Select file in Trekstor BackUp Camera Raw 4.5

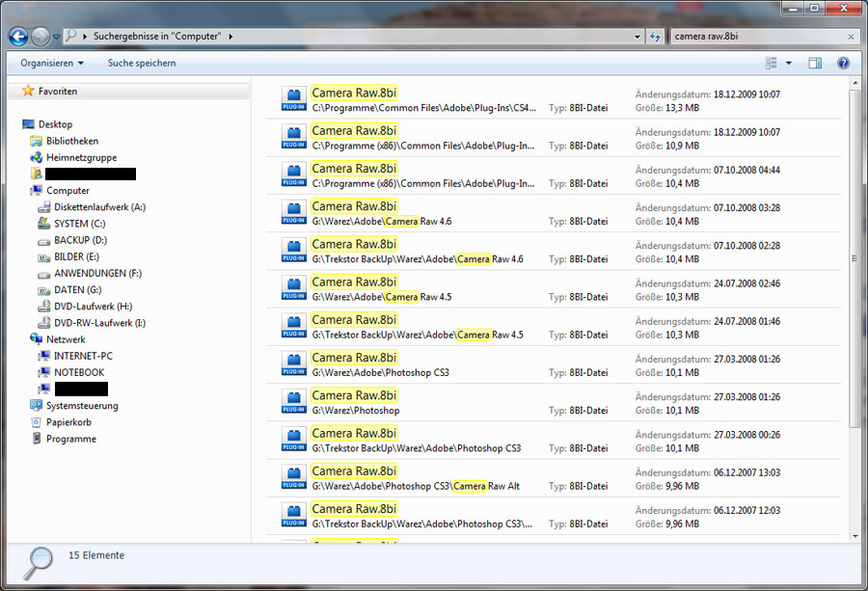tap(554, 327)
